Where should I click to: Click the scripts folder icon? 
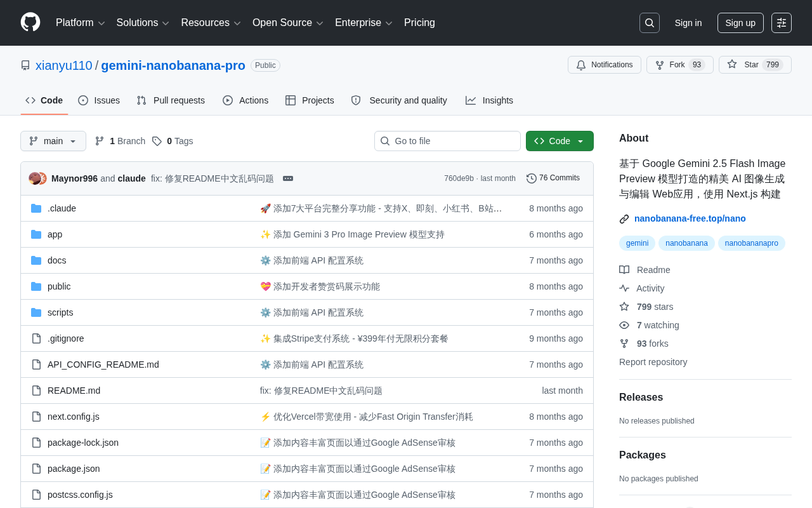(x=36, y=312)
